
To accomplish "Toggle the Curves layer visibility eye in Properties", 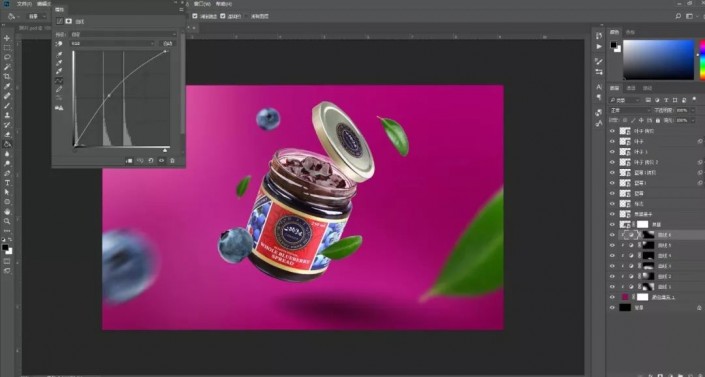I will click(x=161, y=161).
